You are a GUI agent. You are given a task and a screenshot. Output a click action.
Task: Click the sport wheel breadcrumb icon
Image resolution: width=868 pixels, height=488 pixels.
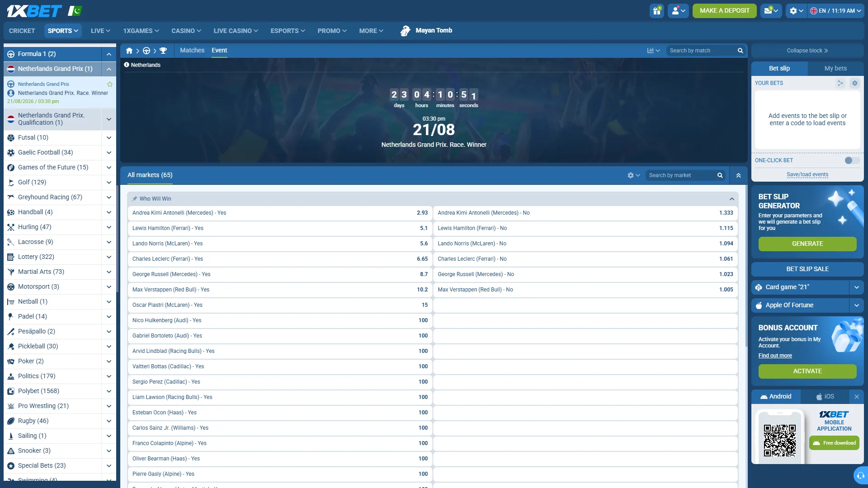click(x=146, y=51)
